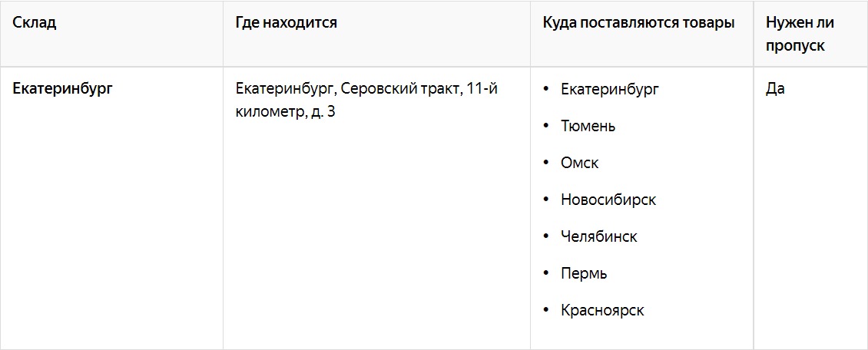Click the Нужен ли пропуск header

[800, 35]
